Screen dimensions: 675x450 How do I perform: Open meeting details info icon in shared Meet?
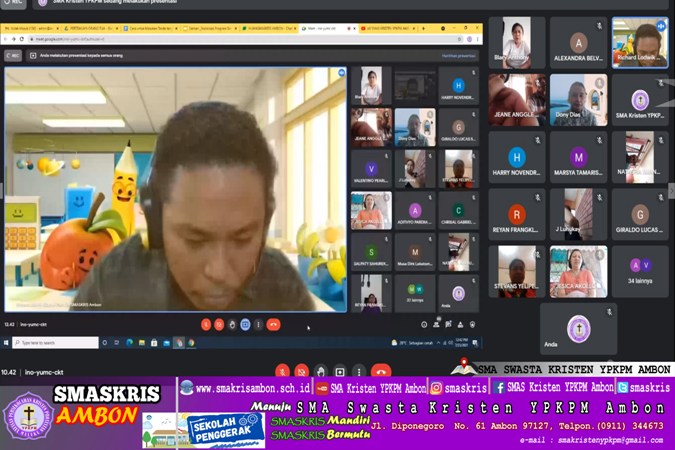[x=424, y=325]
